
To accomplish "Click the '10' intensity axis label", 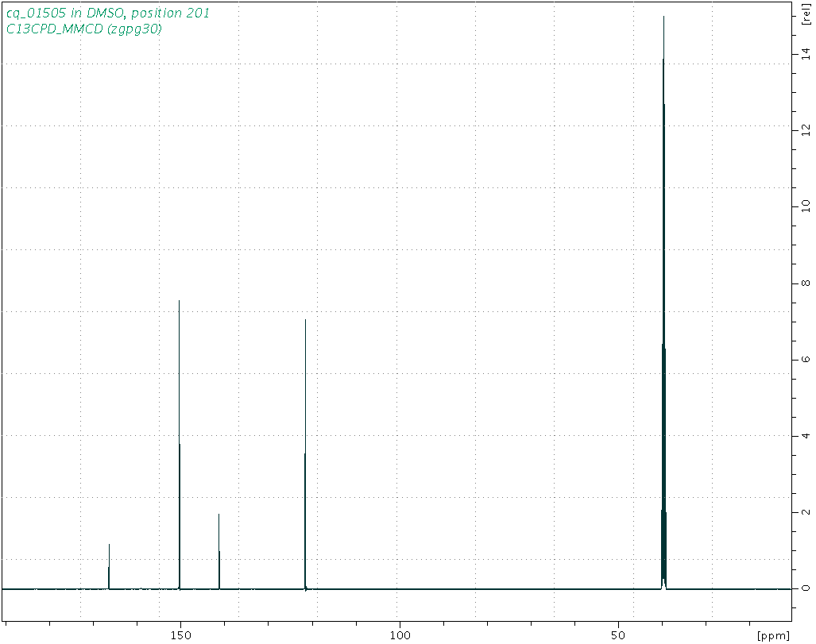I will tap(806, 206).
